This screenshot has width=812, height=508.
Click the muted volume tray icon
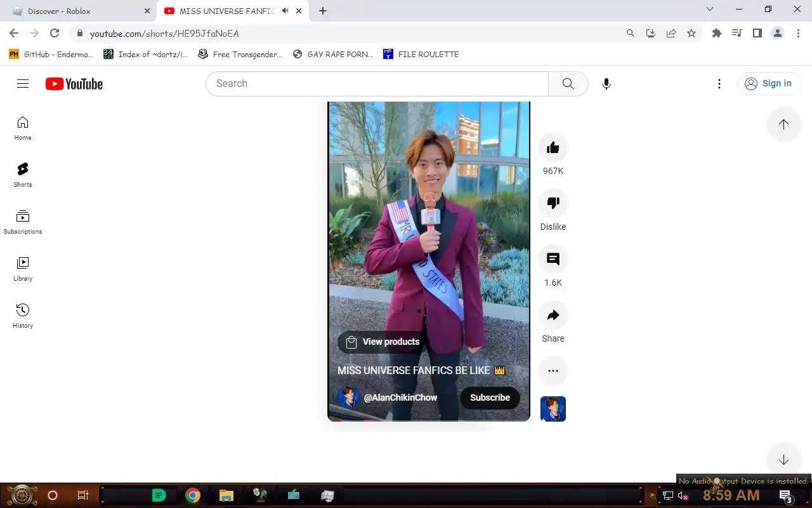click(x=683, y=496)
